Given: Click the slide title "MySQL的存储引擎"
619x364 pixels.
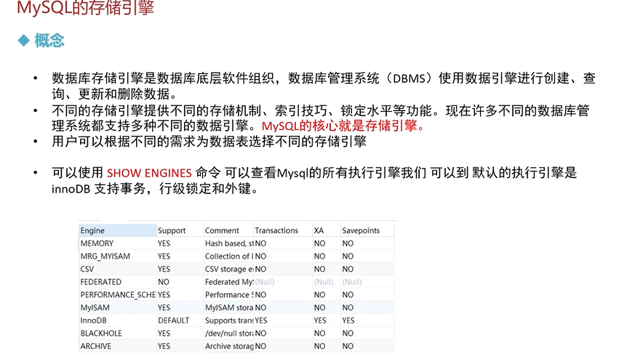Looking at the screenshot, I should click(x=86, y=7).
